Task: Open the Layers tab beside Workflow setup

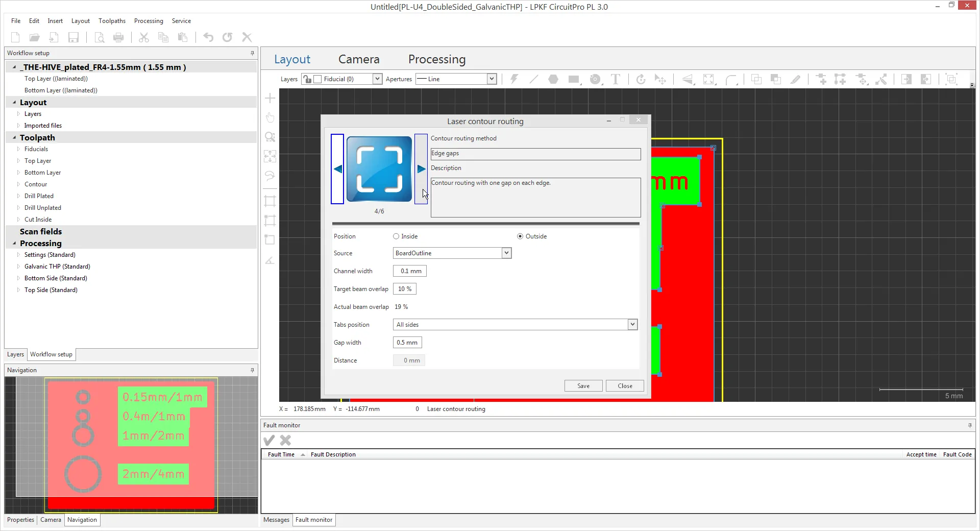Action: click(15, 354)
